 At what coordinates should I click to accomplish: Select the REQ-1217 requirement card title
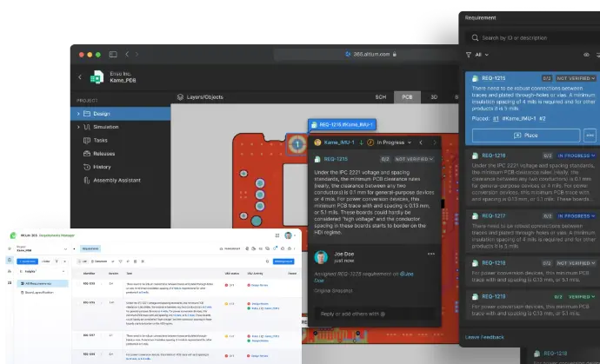tap(494, 216)
